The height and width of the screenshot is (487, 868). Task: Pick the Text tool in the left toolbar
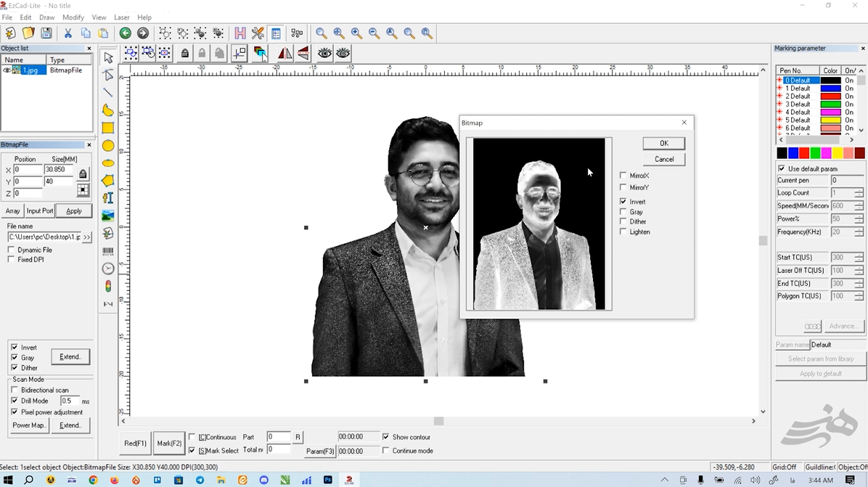tap(108, 197)
